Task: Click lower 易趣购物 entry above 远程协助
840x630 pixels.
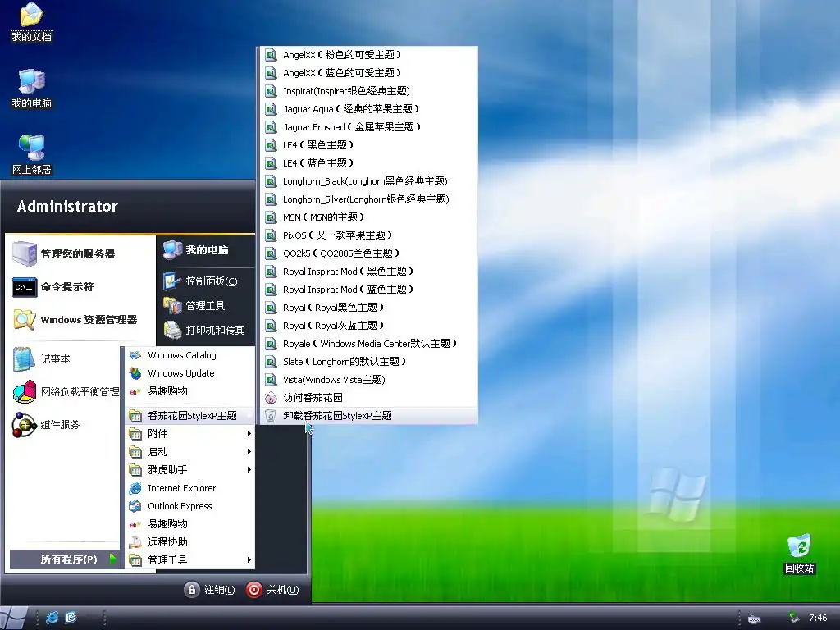Action: [x=189, y=524]
